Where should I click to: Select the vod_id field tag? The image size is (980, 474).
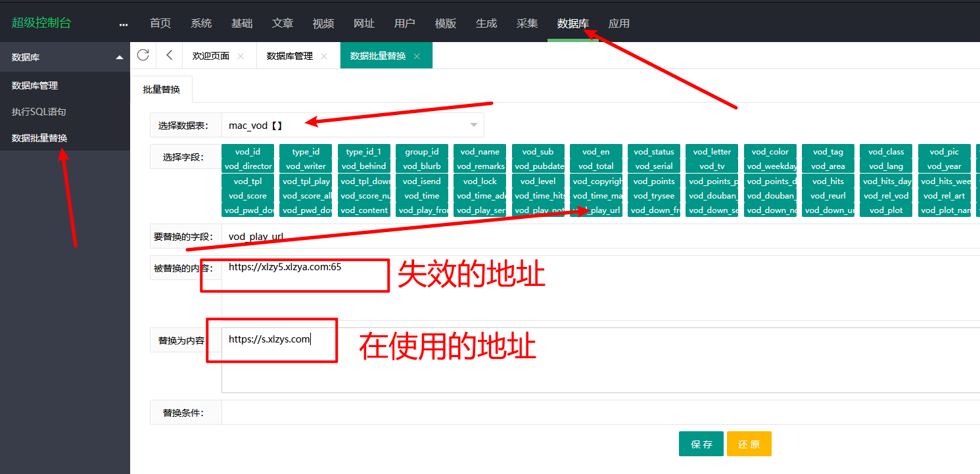(x=247, y=152)
